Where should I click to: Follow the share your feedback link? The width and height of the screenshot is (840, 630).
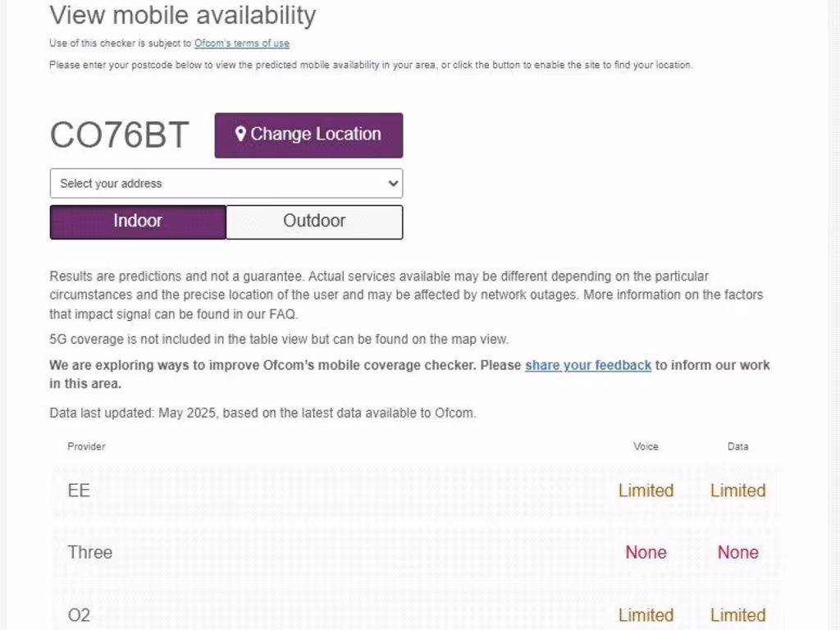588,365
